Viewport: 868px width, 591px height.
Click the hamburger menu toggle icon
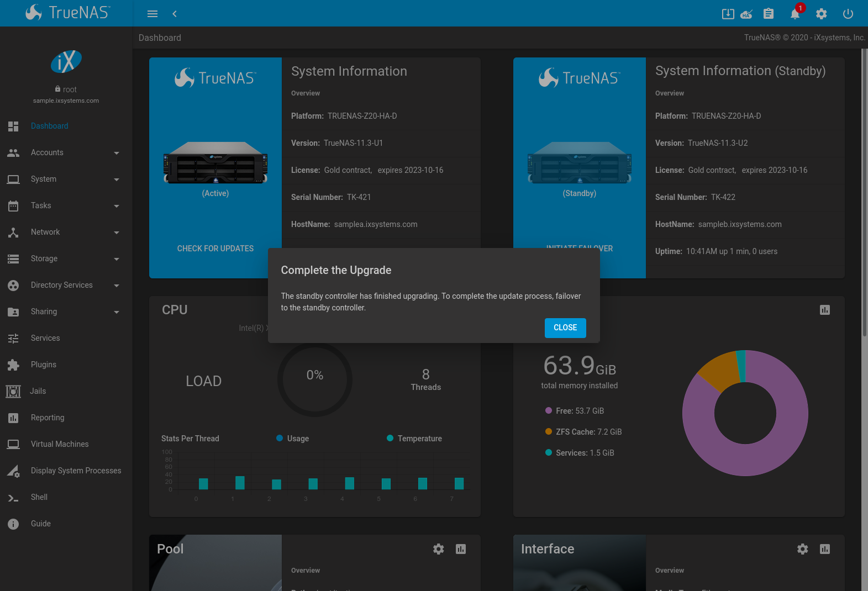click(x=152, y=14)
